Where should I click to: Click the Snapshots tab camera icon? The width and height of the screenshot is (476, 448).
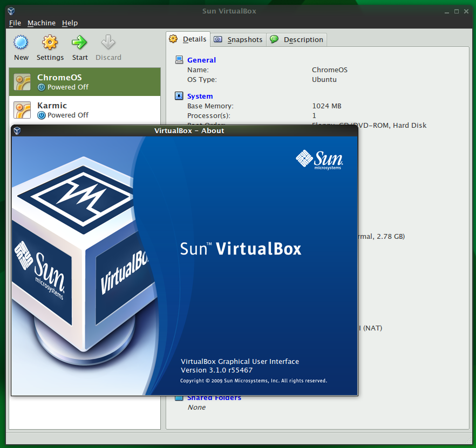point(218,39)
